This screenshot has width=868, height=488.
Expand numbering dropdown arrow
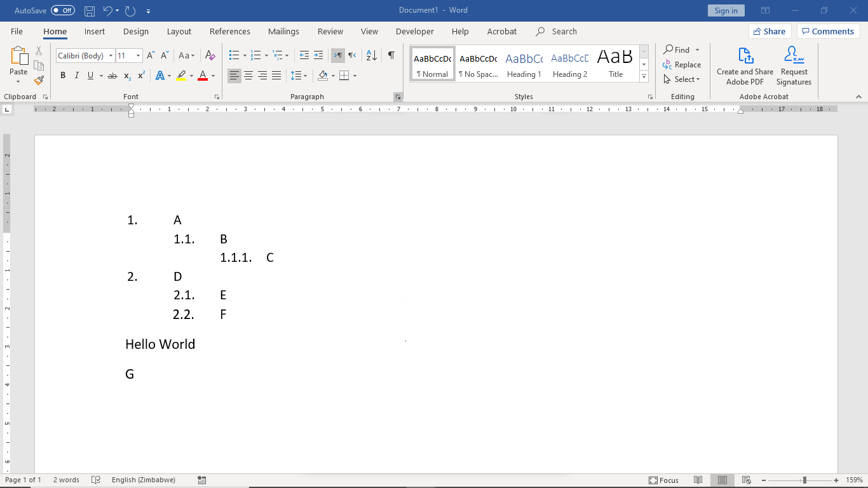point(266,56)
